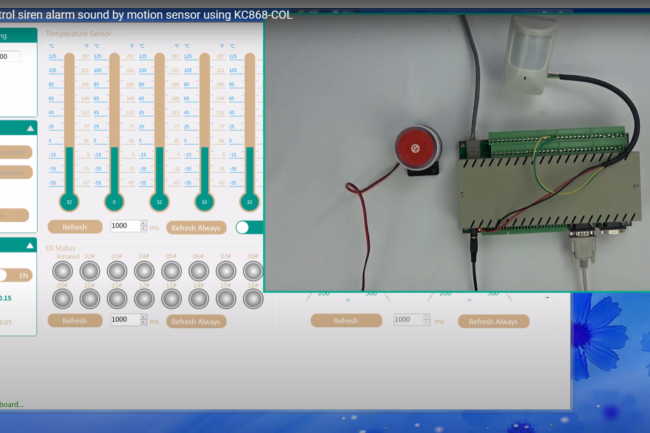Toggle the temperature Refresh Always switch
This screenshot has width=650, height=433.
(248, 227)
